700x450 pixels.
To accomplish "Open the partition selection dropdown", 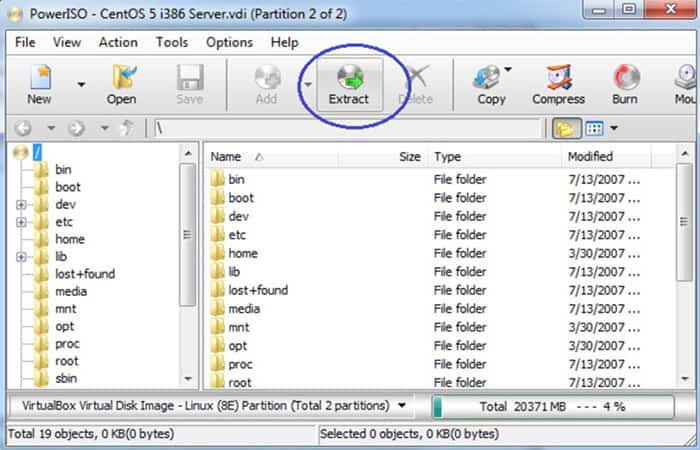I will 402,406.
